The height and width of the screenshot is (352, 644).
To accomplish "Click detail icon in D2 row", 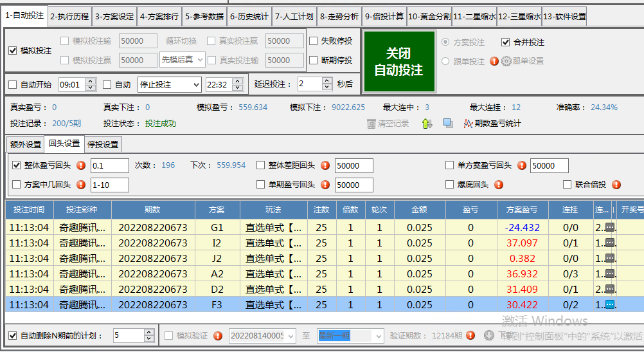I will click(610, 289).
